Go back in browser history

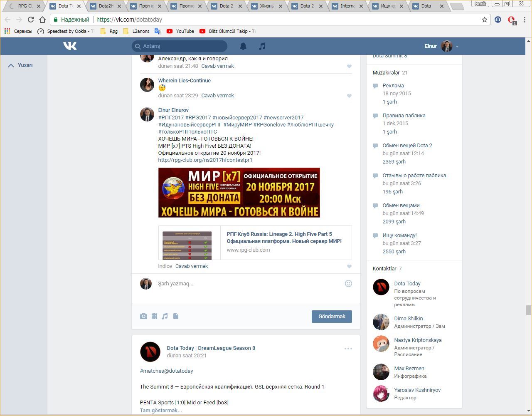[x=7, y=20]
